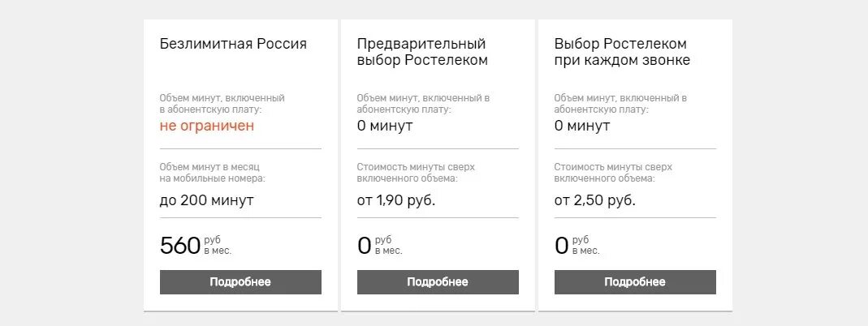Click the orange не ограничен text
Viewport: 868px width, 326px height.
click(207, 126)
